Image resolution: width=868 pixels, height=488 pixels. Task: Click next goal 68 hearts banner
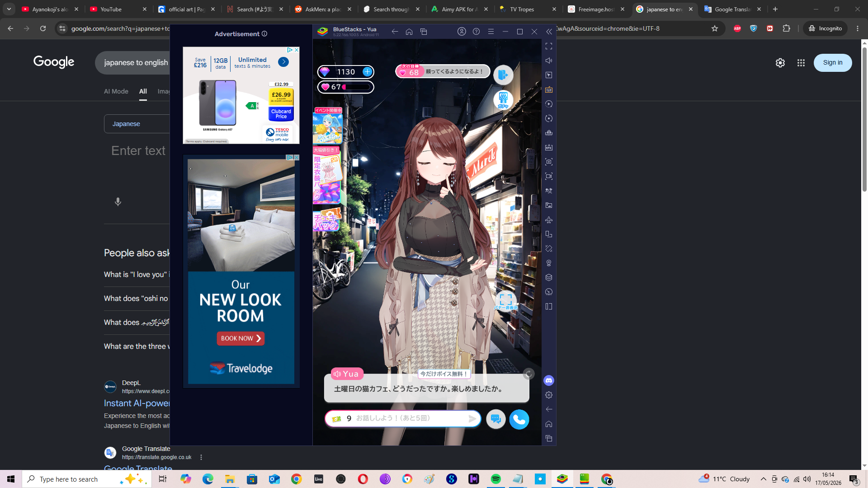pos(443,71)
